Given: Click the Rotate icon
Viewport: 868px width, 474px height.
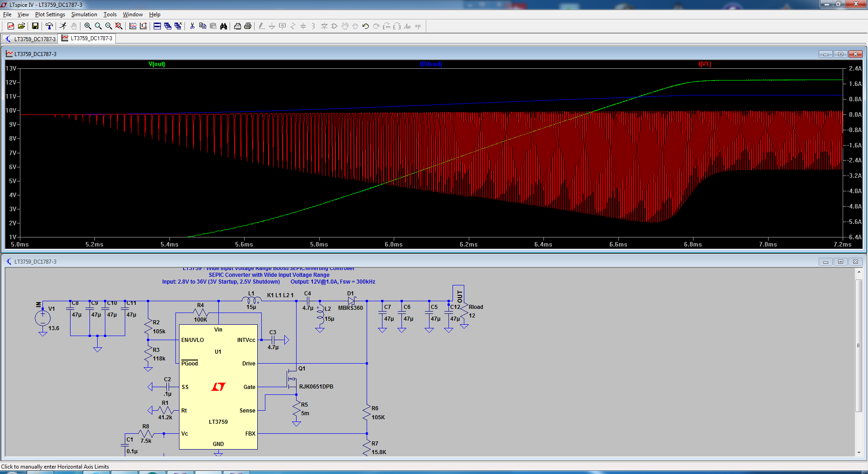Looking at the screenshot, I should point(387,26).
